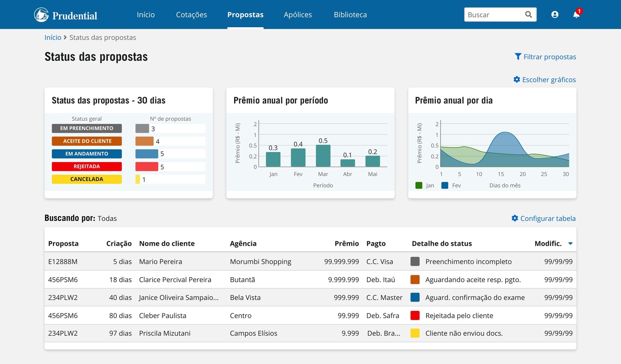Click the filter funnel icon
This screenshot has height=364, width=621.
click(518, 57)
